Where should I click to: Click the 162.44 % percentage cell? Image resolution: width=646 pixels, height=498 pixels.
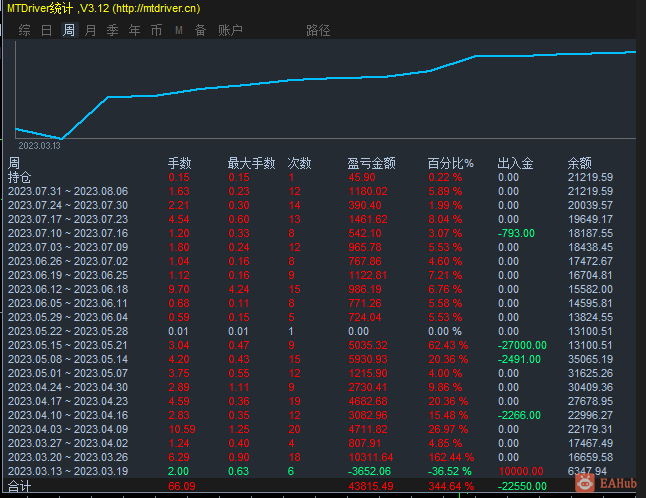(x=451, y=458)
